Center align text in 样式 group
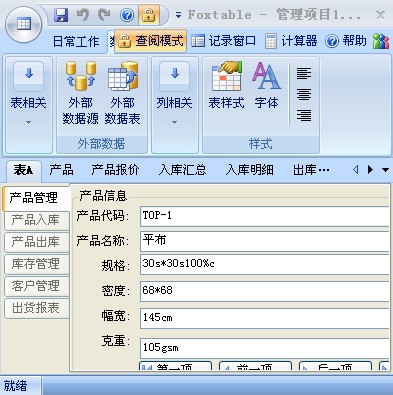 click(304, 94)
